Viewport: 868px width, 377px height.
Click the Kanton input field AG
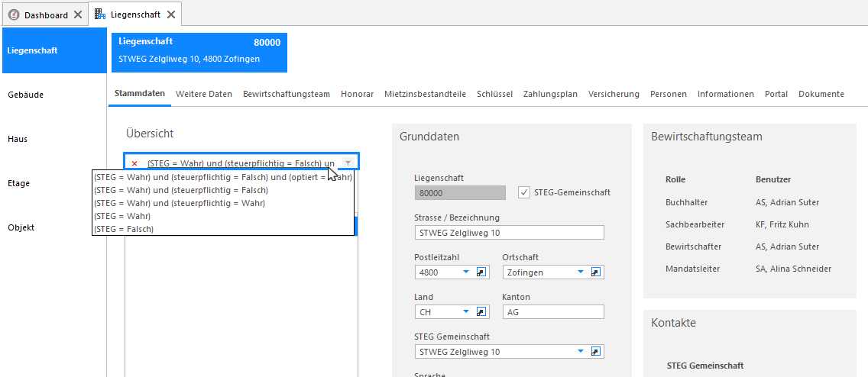[x=553, y=312]
